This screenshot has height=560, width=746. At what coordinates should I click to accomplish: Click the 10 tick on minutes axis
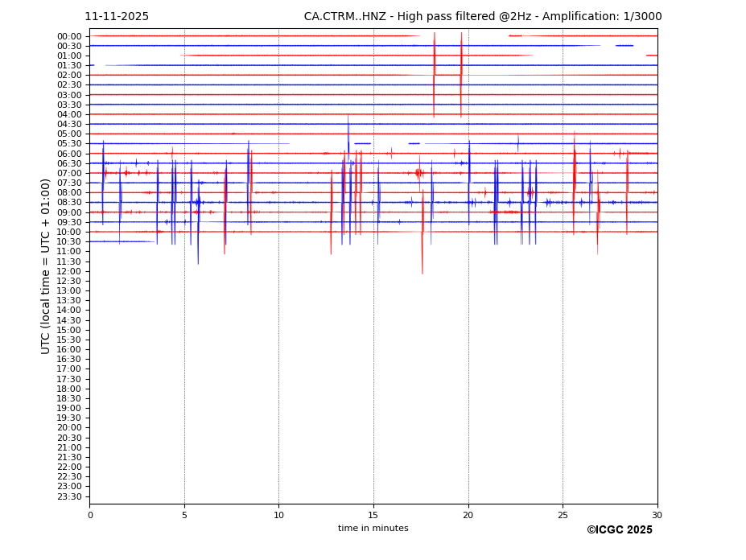(x=278, y=515)
